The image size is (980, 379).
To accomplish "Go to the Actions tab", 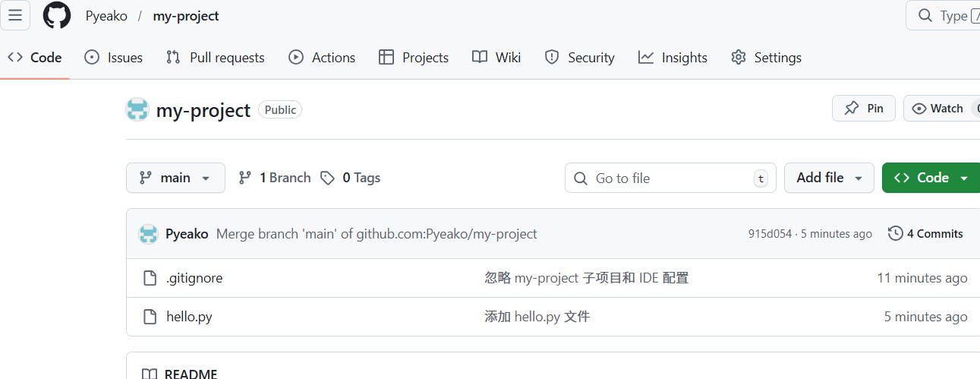I will point(322,58).
